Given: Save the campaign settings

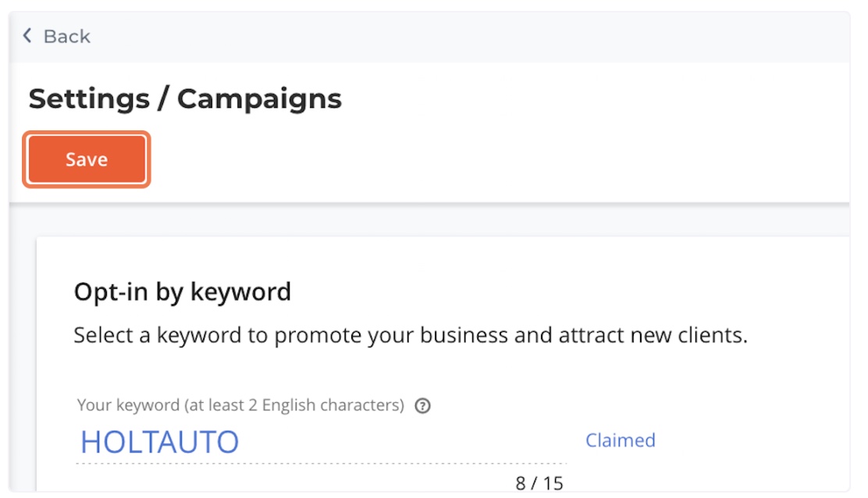Looking at the screenshot, I should [87, 159].
